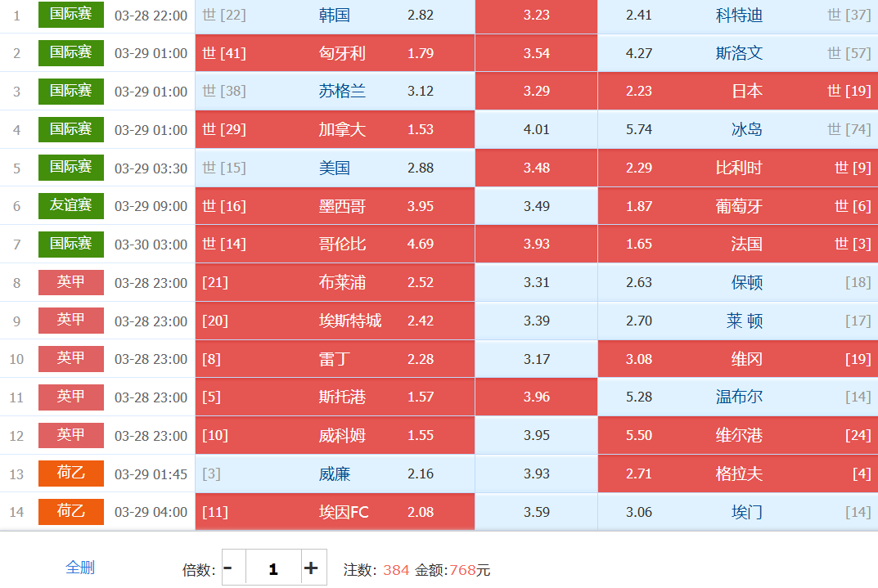Select 埃门 away win odds 3.06
This screenshot has height=588, width=878.
point(737,512)
